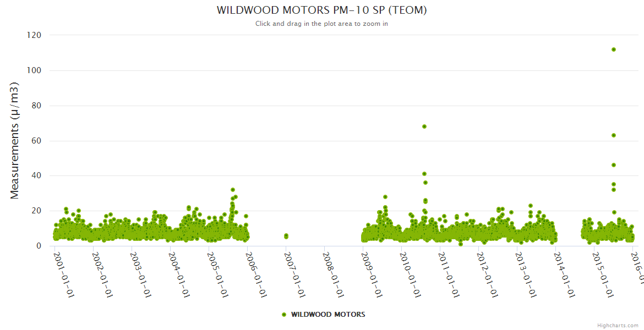Screen dimensions: 644x330
Task: Select the isolated data point in 2007
Action: [286, 235]
